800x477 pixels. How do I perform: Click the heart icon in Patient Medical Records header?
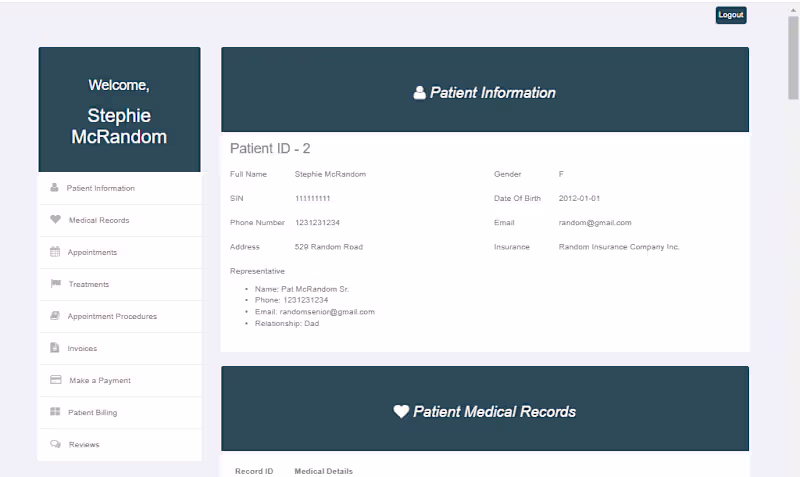401,411
